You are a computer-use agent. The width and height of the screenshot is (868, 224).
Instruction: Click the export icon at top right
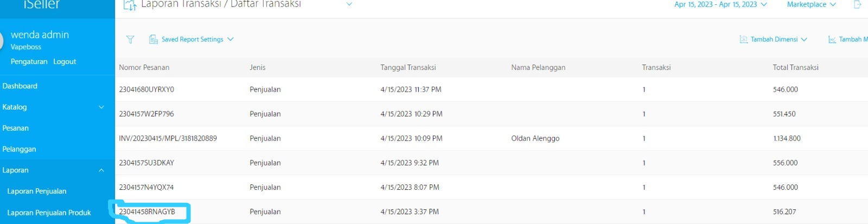[x=858, y=4]
